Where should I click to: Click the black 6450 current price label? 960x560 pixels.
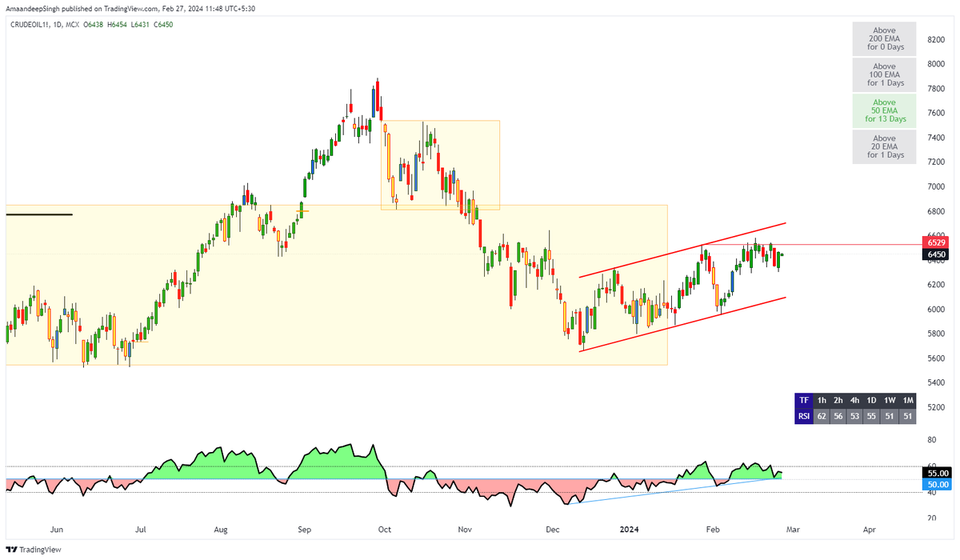pyautogui.click(x=937, y=254)
